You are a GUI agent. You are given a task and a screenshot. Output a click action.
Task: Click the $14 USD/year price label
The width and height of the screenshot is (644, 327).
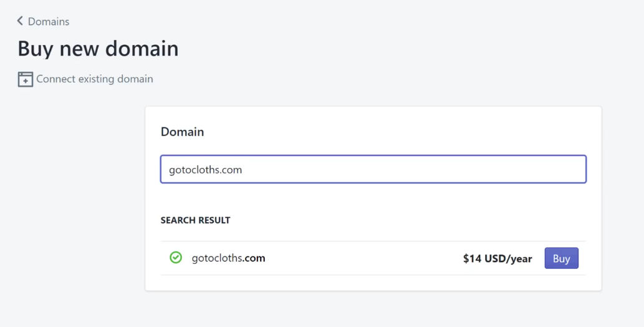497,258
